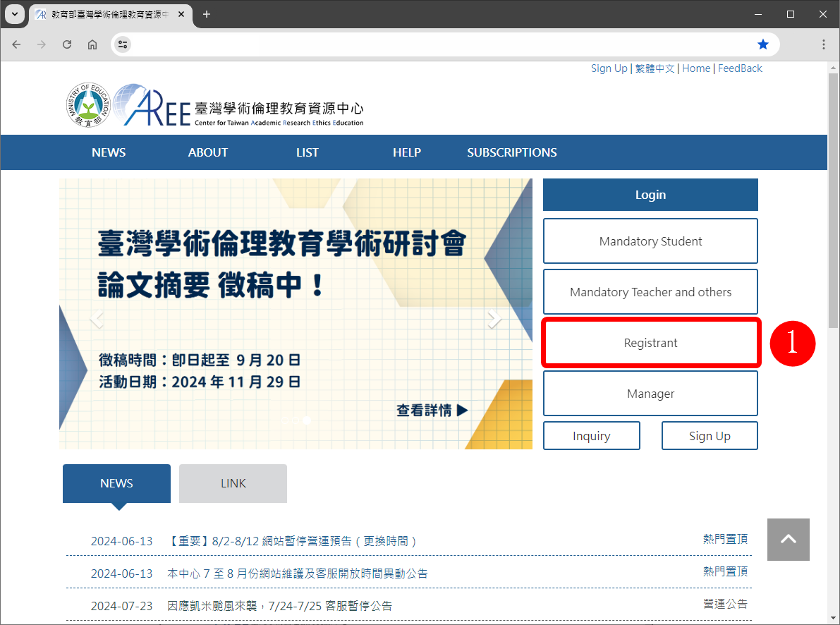This screenshot has height=625, width=840.
Task: Choose Mandatory Student login
Action: point(650,241)
